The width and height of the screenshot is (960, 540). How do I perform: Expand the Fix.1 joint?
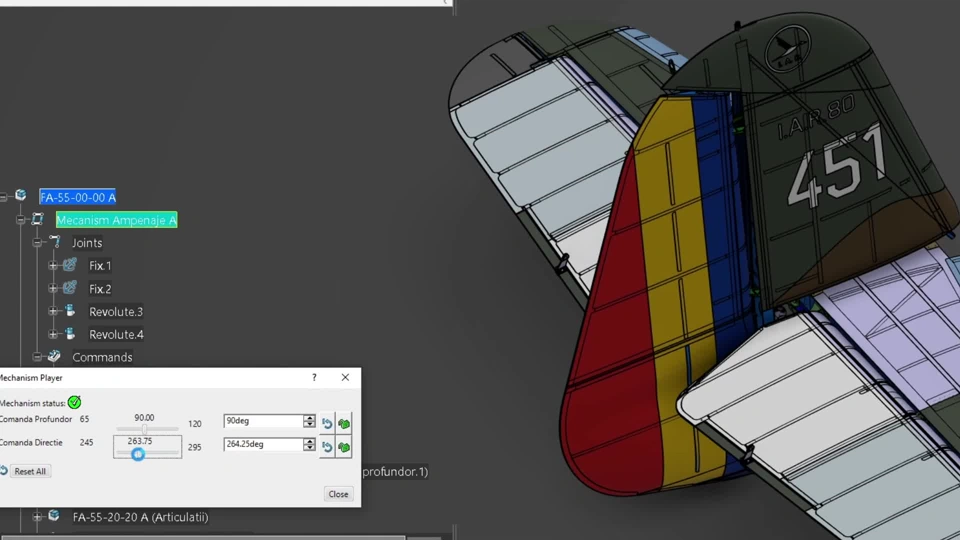(x=53, y=266)
